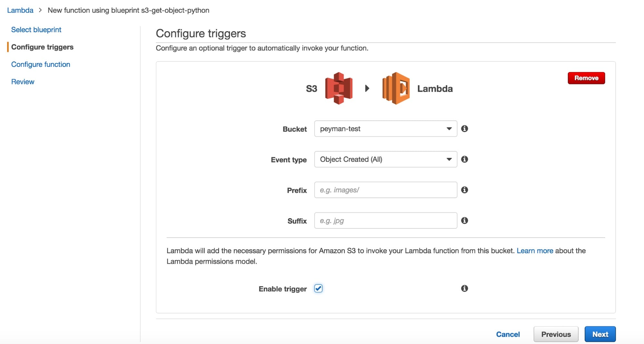
Task: Follow the Learn more permissions link
Action: (x=534, y=251)
